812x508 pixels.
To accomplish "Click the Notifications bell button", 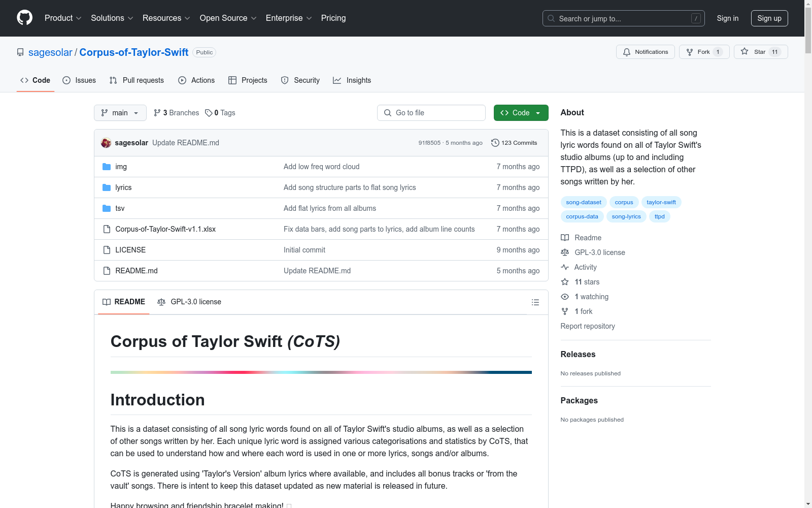I will pos(646,52).
